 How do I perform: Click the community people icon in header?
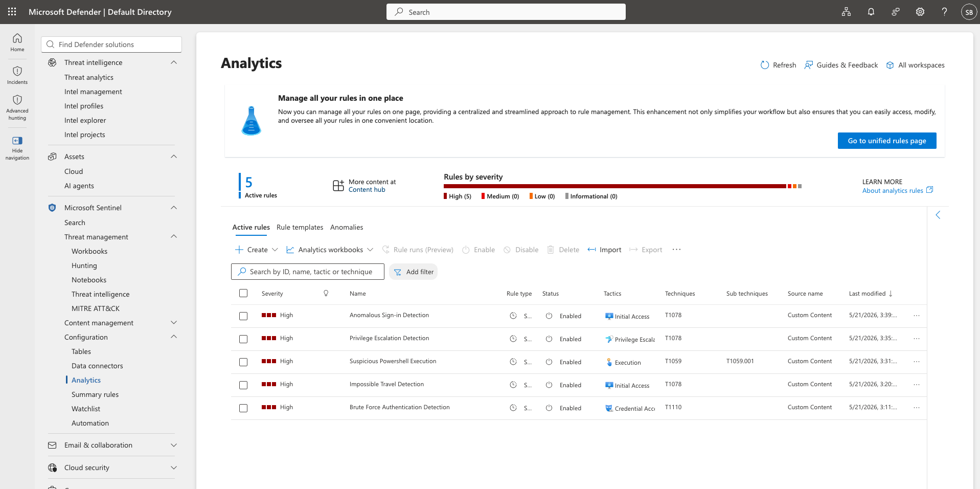coord(896,12)
